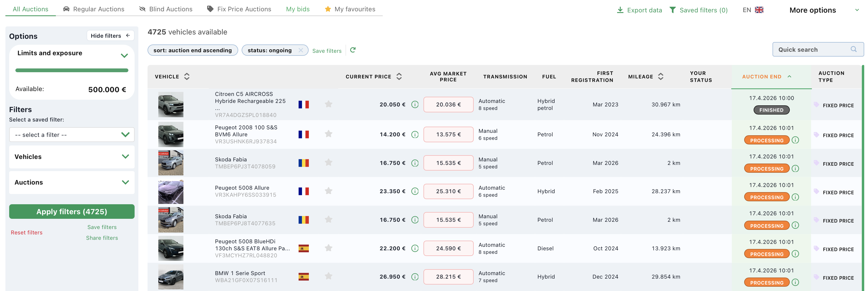Viewport: 868px width, 291px height.
Task: Switch to the Blind Auctions tab
Action: pos(166,9)
